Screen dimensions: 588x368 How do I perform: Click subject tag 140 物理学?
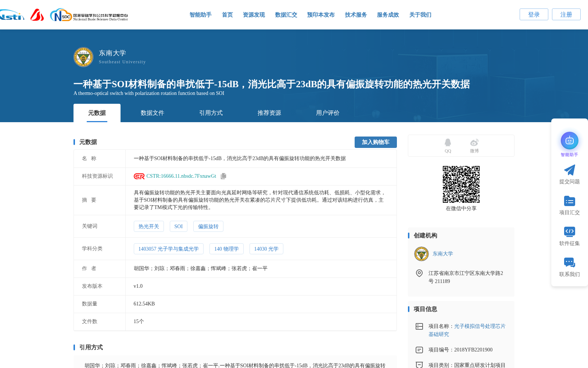click(226, 249)
